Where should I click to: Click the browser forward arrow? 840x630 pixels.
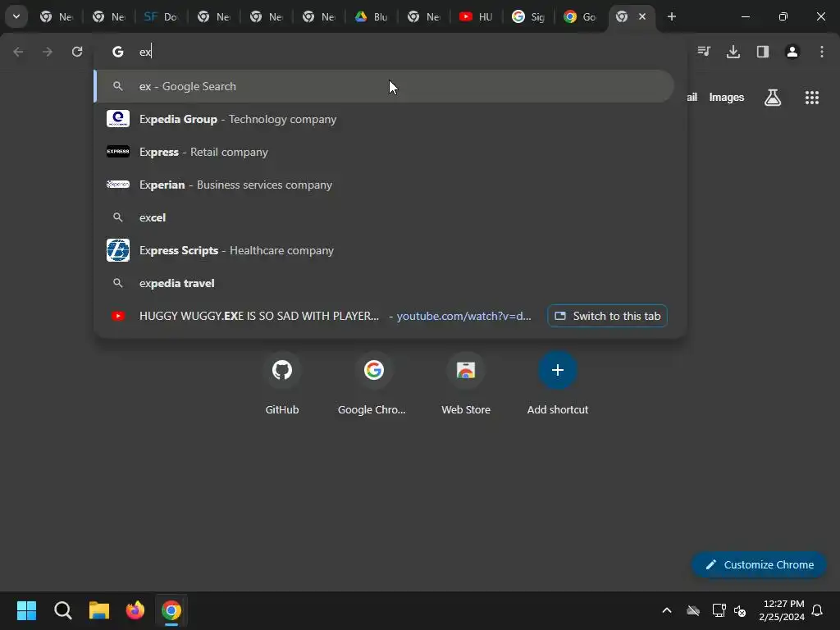48,52
